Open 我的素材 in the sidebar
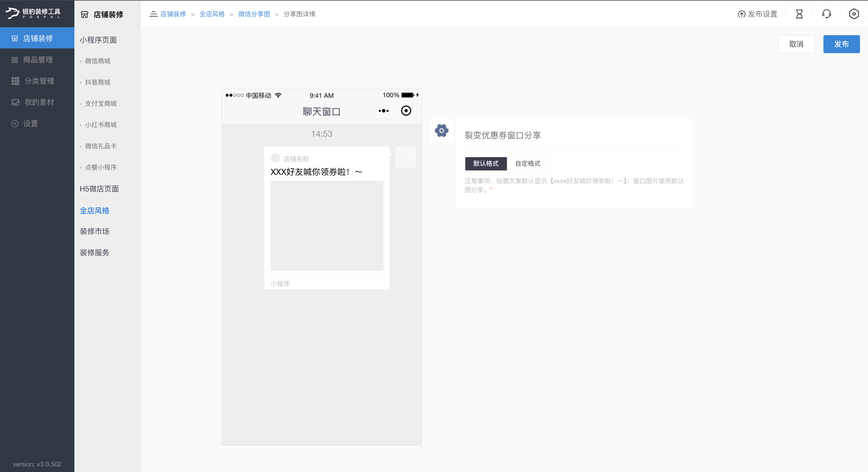This screenshot has height=472, width=868. tap(37, 102)
